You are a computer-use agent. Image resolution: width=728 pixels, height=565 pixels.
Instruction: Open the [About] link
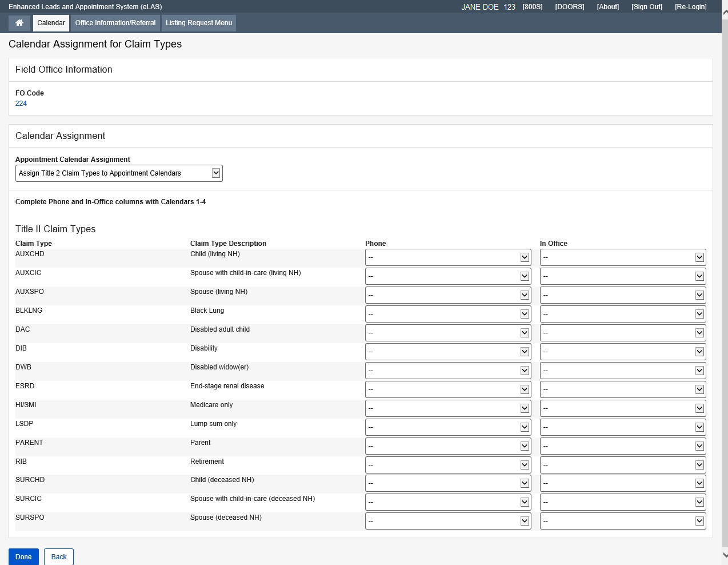pyautogui.click(x=607, y=7)
